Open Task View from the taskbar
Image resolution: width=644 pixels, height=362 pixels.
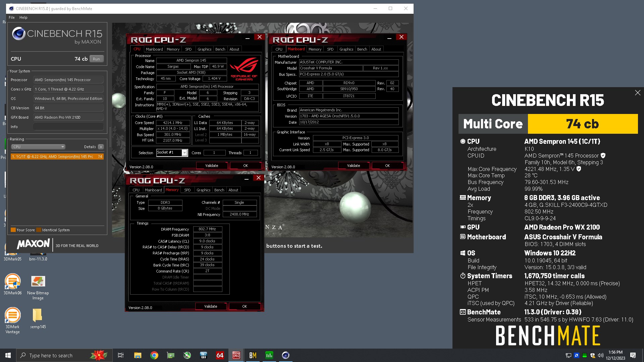point(121,355)
